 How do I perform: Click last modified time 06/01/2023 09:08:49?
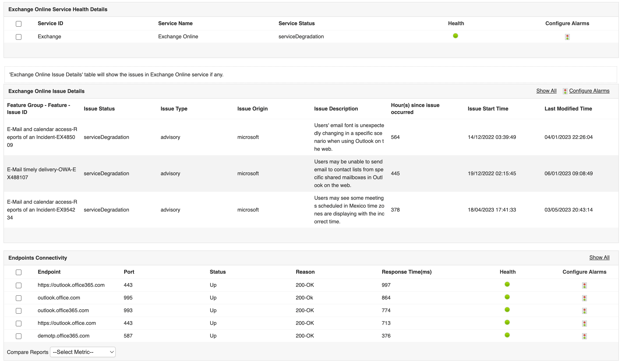coord(569,174)
